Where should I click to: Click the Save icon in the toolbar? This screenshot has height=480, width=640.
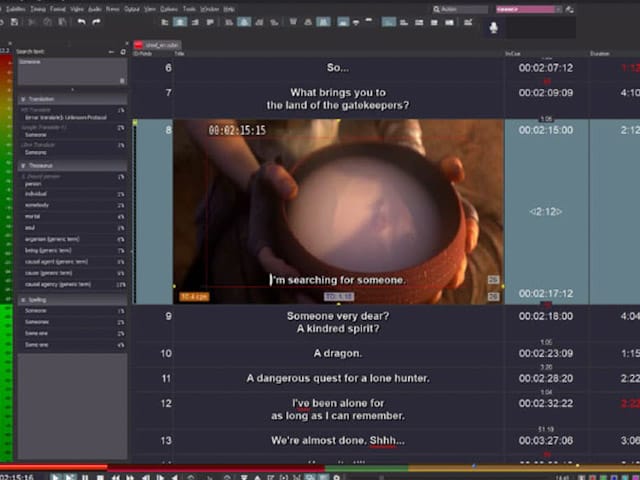tap(15, 22)
